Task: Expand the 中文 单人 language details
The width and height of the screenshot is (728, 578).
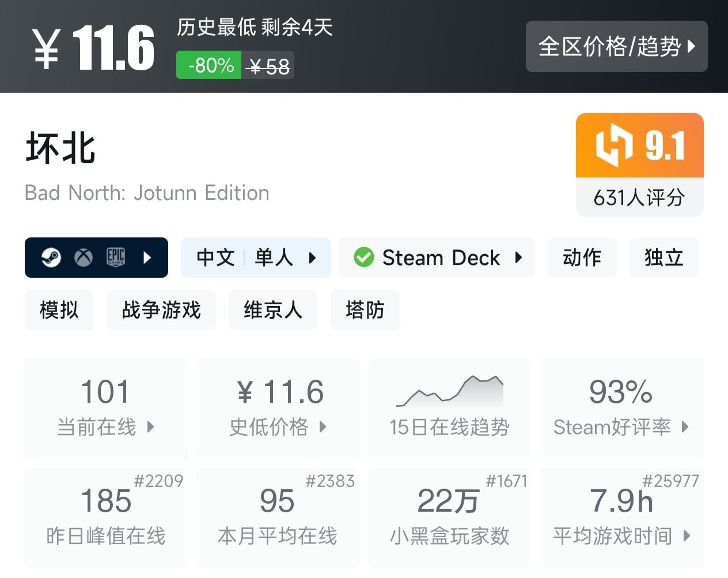Action: pos(256,258)
